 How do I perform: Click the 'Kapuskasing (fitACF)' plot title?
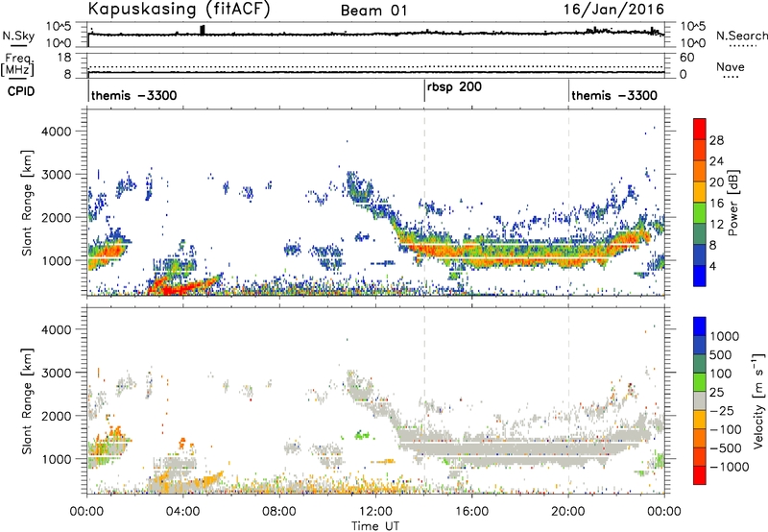[x=179, y=10]
